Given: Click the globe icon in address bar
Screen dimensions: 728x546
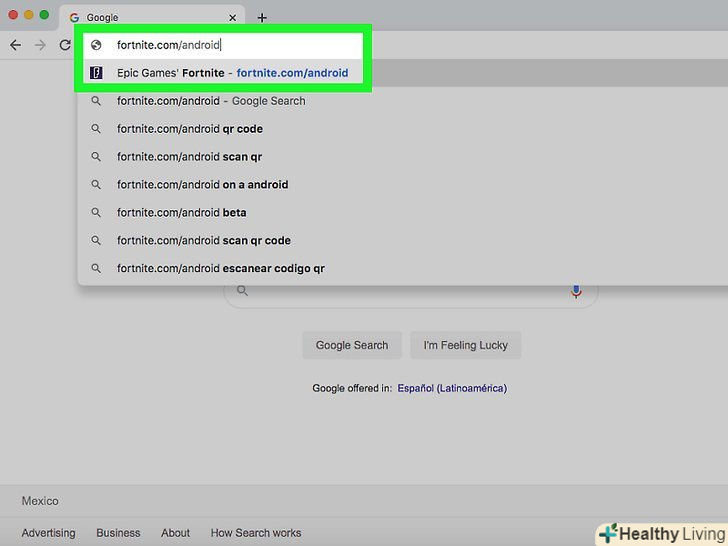Looking at the screenshot, I should tap(96, 45).
